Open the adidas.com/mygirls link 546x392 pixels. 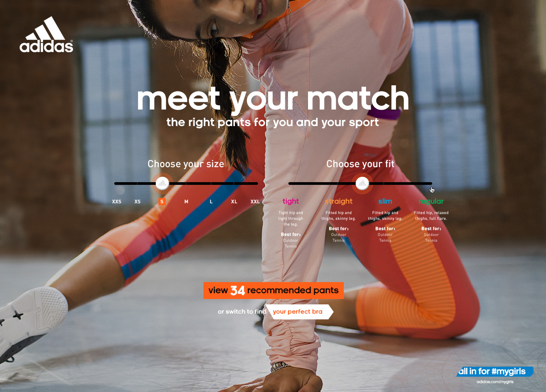[495, 382]
